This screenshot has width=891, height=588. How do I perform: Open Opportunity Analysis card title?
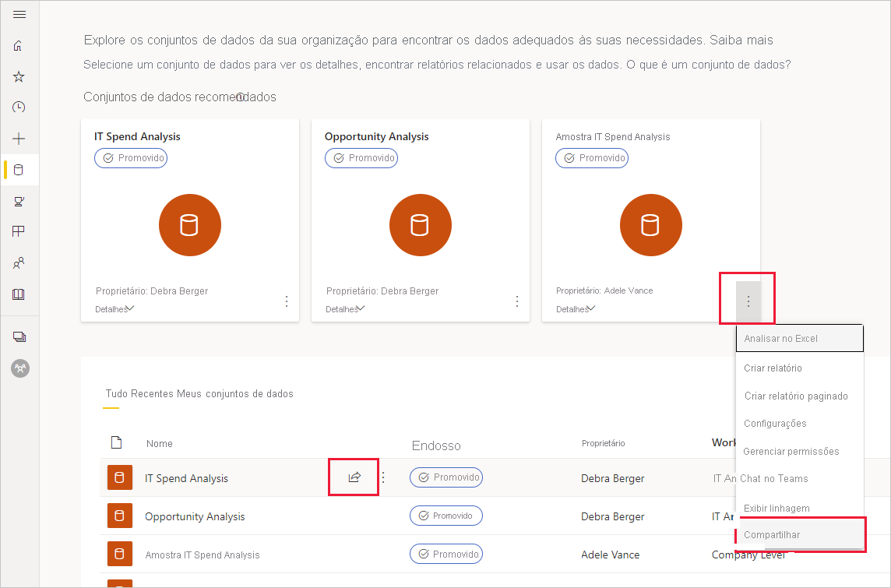(x=377, y=136)
